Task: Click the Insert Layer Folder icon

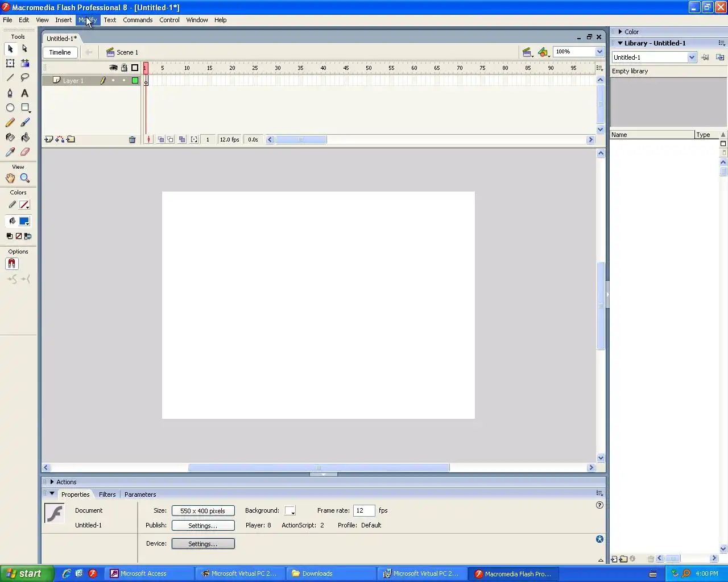Action: (x=71, y=139)
